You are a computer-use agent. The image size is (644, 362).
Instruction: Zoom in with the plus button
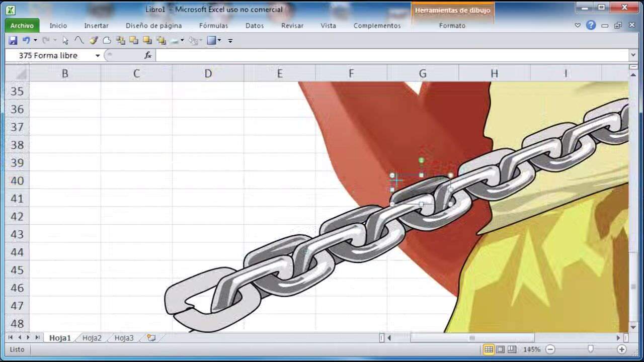click(x=622, y=349)
